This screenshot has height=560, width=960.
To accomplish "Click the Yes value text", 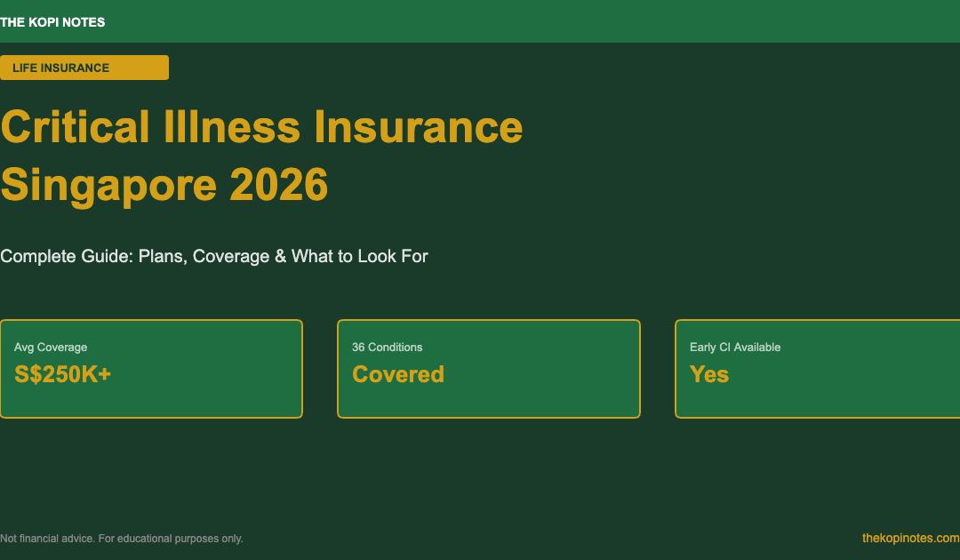I will click(709, 374).
